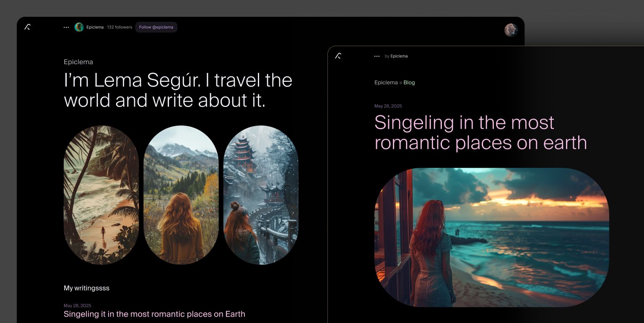Select Blog in the breadcrumb
The image size is (644, 323).
(409, 83)
